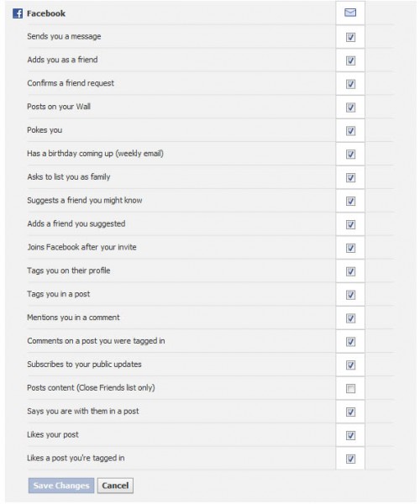This screenshot has height=504, width=420.
Task: Toggle 'Adds a friend you suggested' checkbox
Action: [350, 224]
